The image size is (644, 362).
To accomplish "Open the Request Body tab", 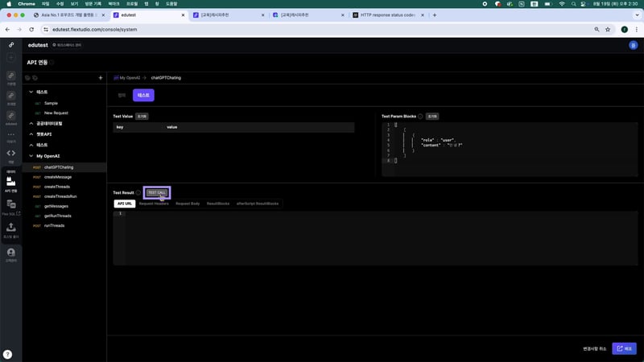I will pyautogui.click(x=188, y=204).
